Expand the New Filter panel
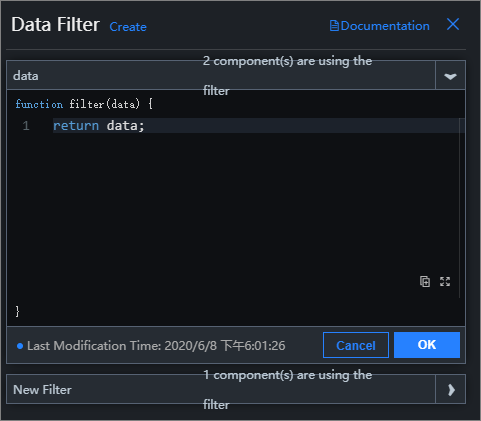The height and width of the screenshot is (421, 481). 451,390
